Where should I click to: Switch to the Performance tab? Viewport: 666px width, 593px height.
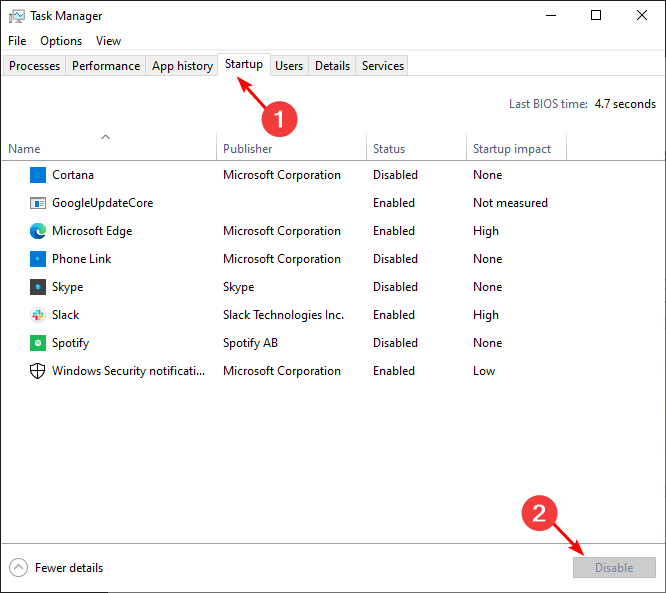tap(106, 66)
